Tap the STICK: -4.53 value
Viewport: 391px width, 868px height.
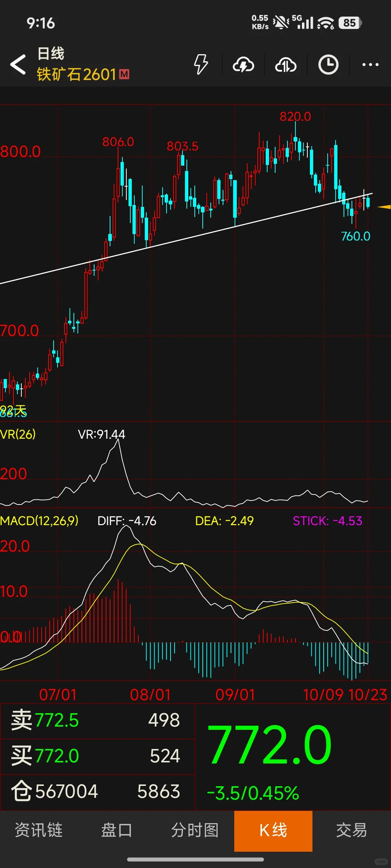pos(327,521)
